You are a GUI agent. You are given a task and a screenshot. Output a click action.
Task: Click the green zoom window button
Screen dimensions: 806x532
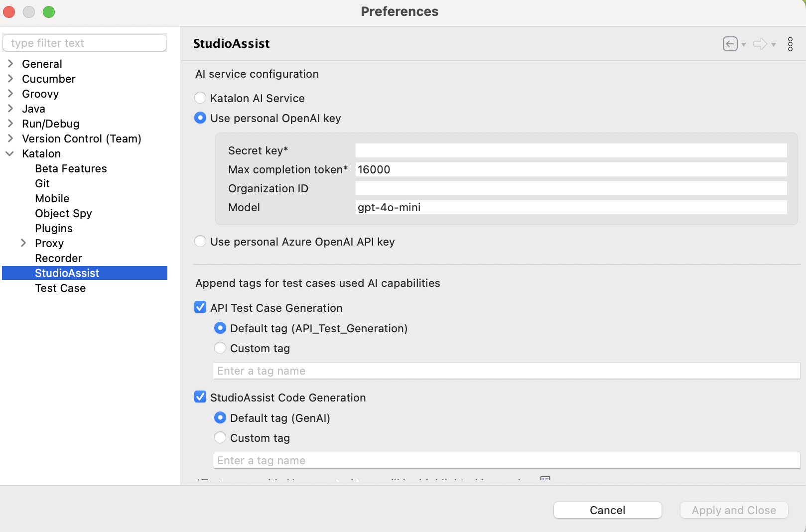(49, 12)
